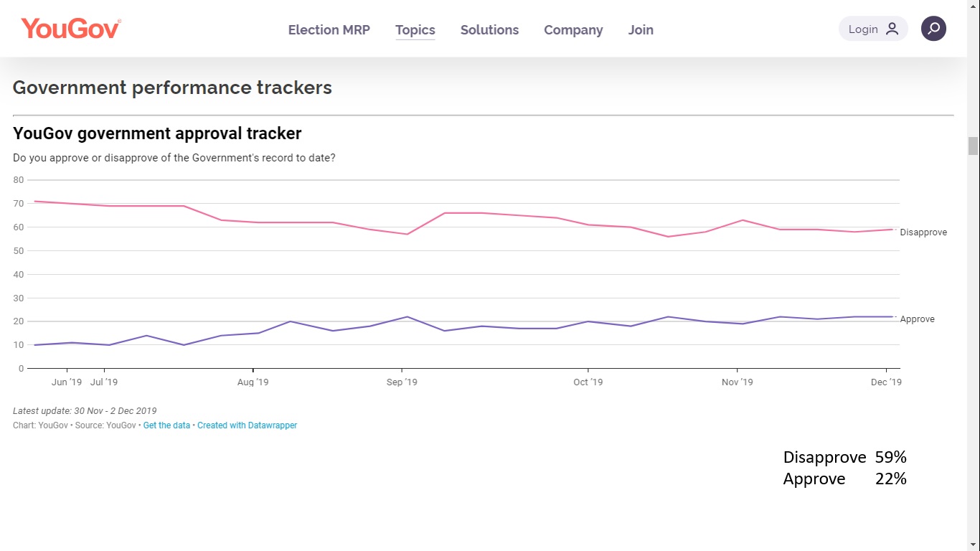Follow the 'Get the data' link
This screenshot has height=551, width=980.
(x=166, y=425)
